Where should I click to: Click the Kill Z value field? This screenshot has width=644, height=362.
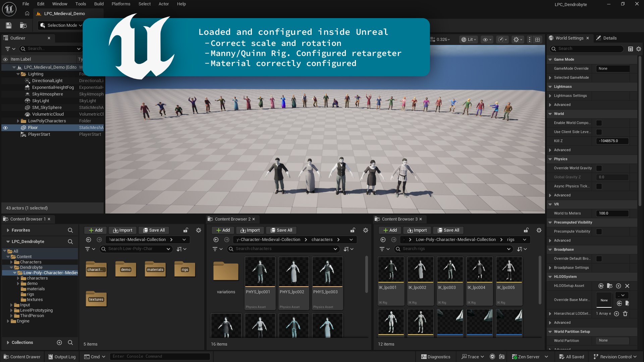tap(612, 141)
